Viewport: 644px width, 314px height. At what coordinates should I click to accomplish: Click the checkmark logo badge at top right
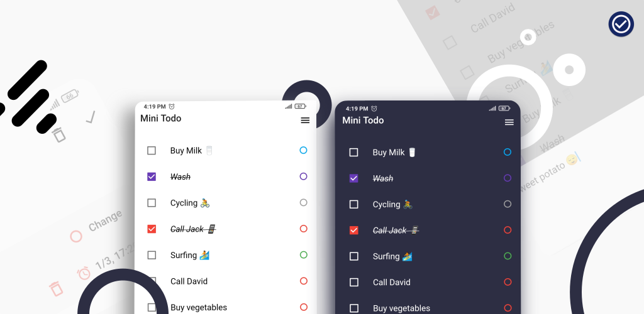[621, 24]
